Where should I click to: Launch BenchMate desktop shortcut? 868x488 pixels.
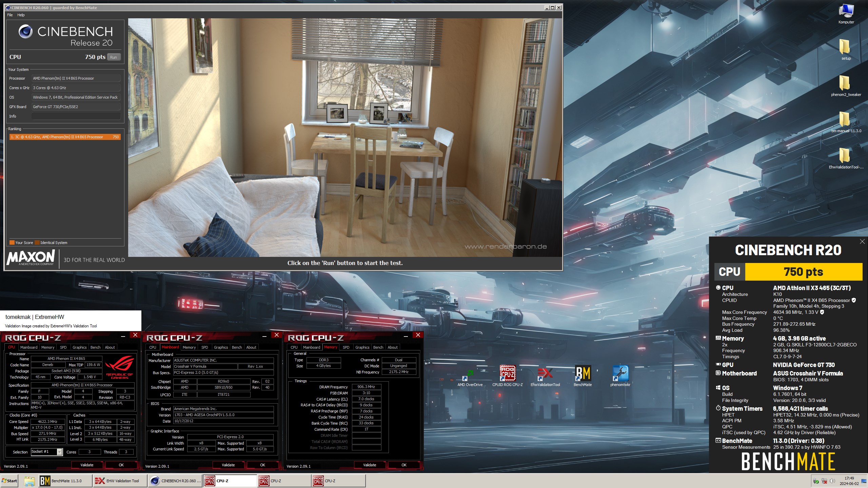583,376
